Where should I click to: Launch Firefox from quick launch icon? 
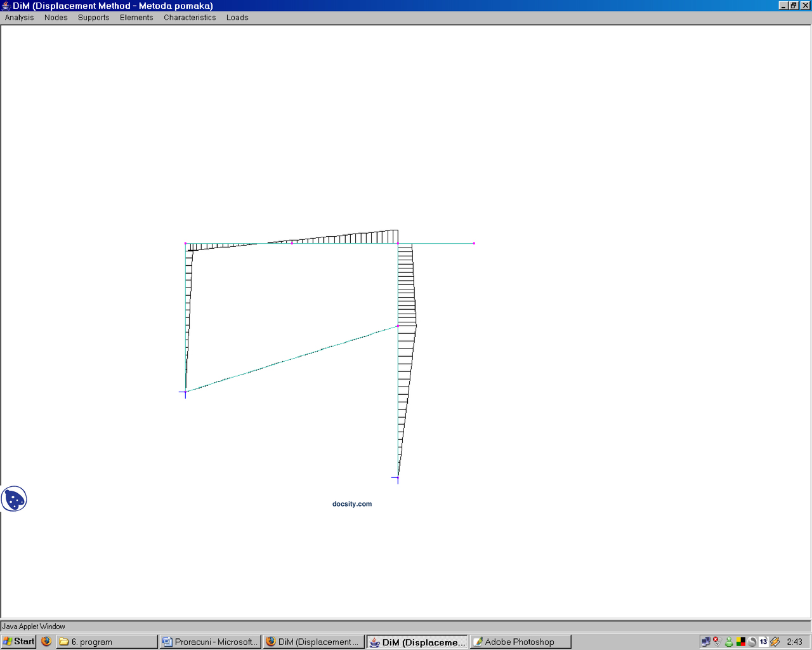coord(46,642)
